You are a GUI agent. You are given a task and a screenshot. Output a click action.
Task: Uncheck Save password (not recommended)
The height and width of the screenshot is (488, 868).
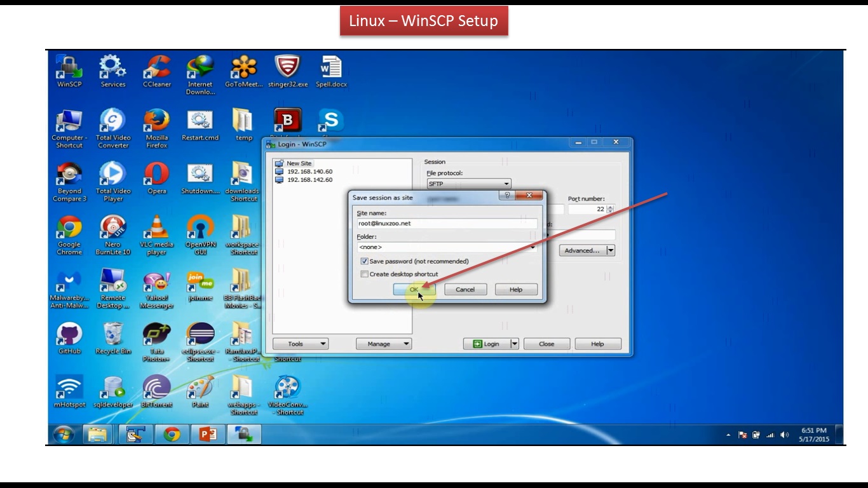[364, 261]
